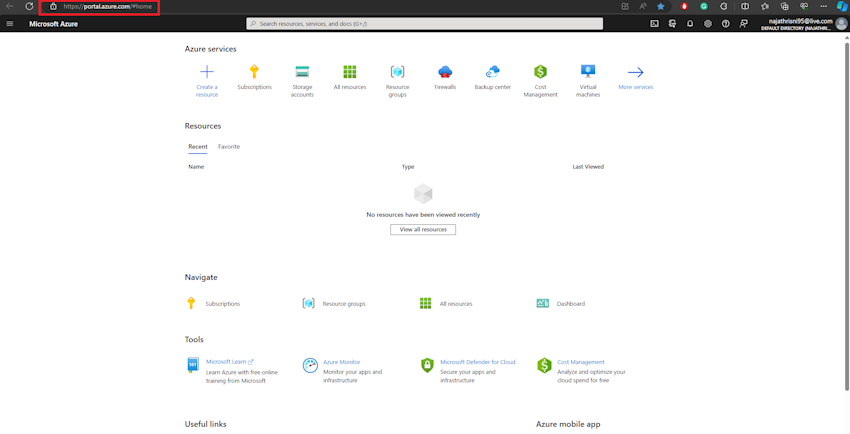
Task: Open the Virtual machines service icon
Action: point(588,72)
